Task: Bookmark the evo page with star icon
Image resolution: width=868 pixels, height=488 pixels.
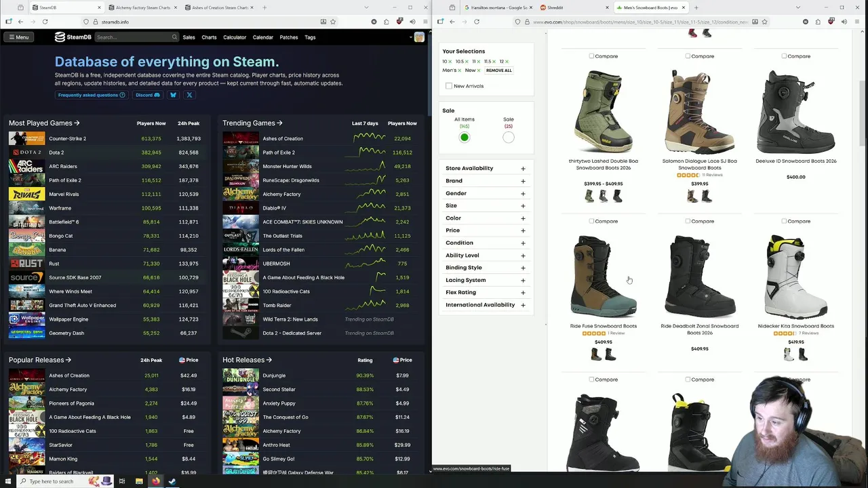Action: click(x=764, y=22)
